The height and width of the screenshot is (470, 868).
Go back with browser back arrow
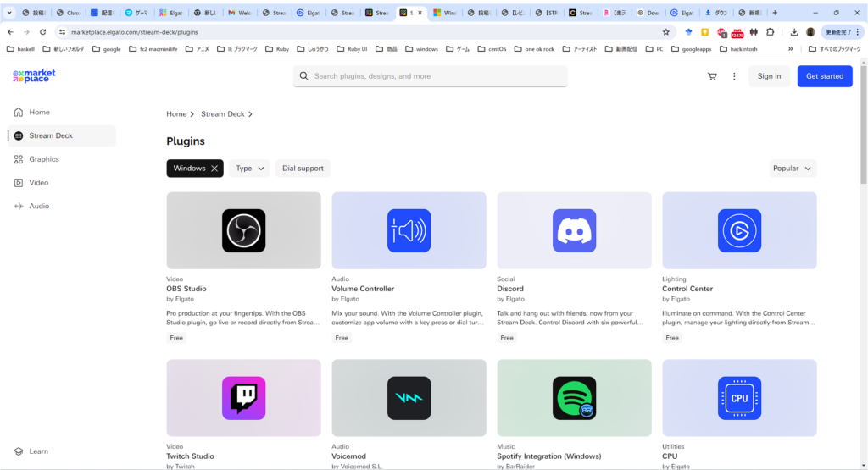click(x=10, y=32)
